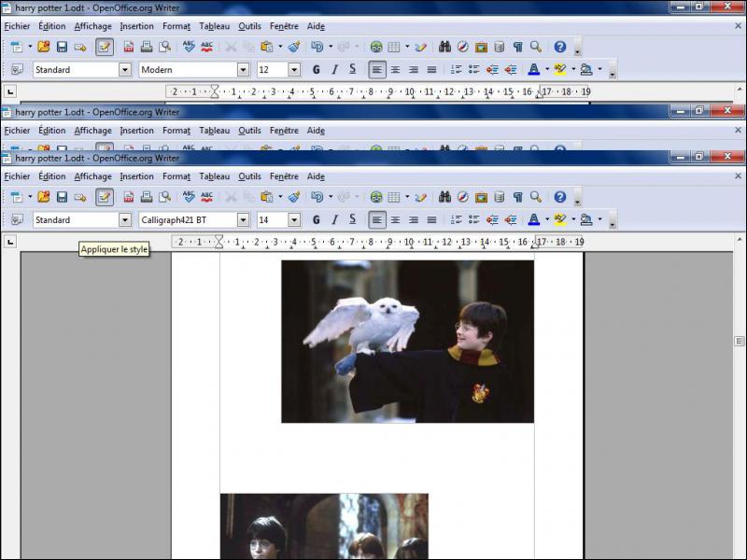Open Styles and Formatting in front window

click(17, 219)
